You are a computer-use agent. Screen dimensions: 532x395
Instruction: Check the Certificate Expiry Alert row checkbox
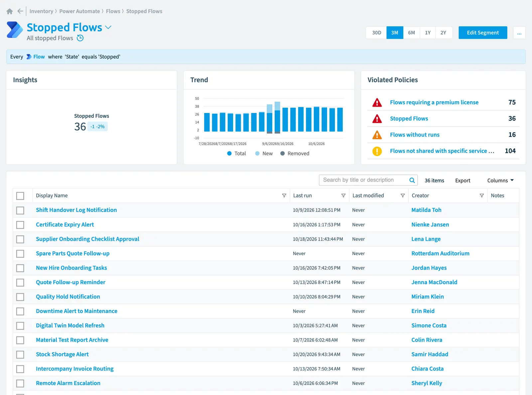(20, 225)
